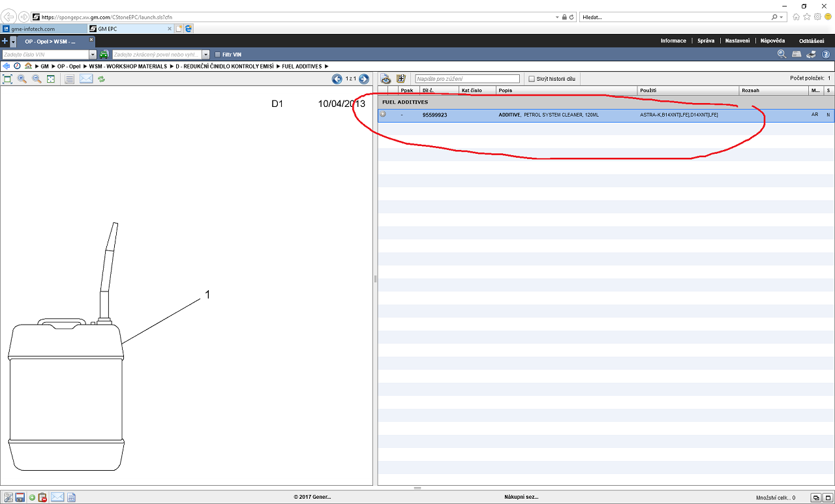Select the round marker on row 95599923
Viewport: 835px width, 504px height.
coord(383,114)
